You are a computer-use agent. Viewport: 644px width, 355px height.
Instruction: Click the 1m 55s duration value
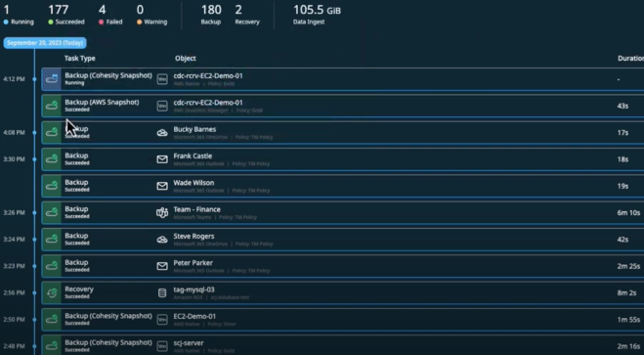628,320
